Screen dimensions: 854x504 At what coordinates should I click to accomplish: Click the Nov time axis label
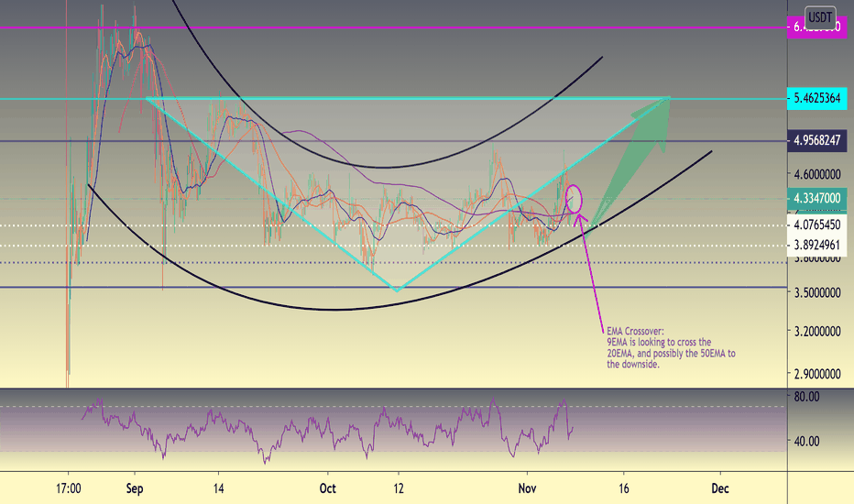point(527,488)
